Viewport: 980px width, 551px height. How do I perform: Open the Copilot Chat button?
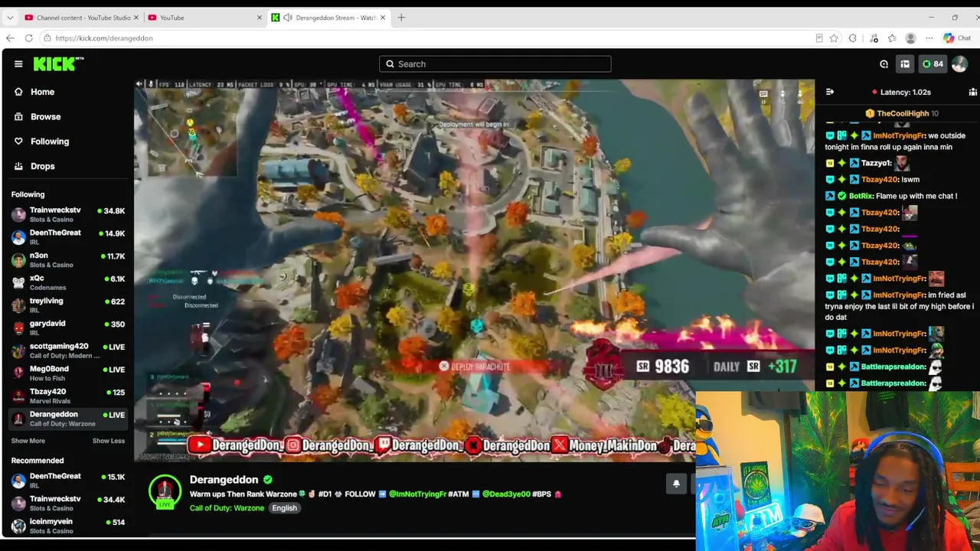[x=957, y=38]
